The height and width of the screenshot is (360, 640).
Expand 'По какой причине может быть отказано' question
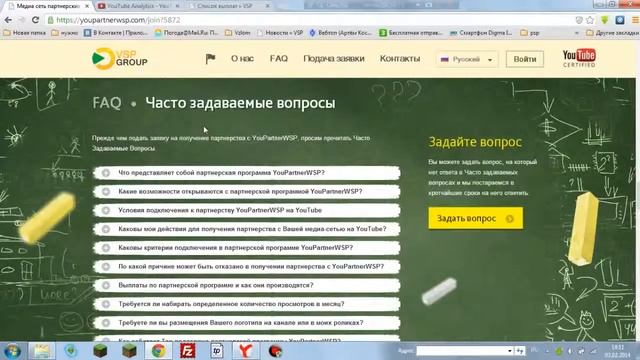(x=247, y=267)
